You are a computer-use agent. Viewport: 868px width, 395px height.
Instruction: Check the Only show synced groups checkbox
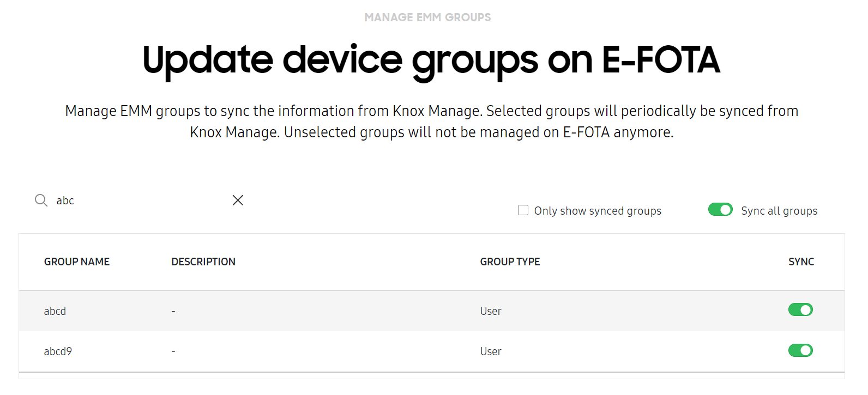[523, 210]
